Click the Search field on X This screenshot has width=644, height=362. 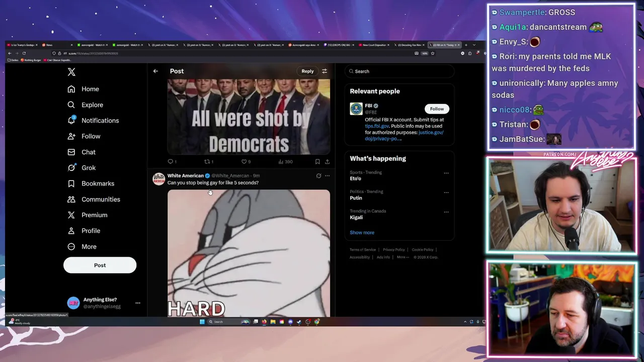(x=400, y=71)
